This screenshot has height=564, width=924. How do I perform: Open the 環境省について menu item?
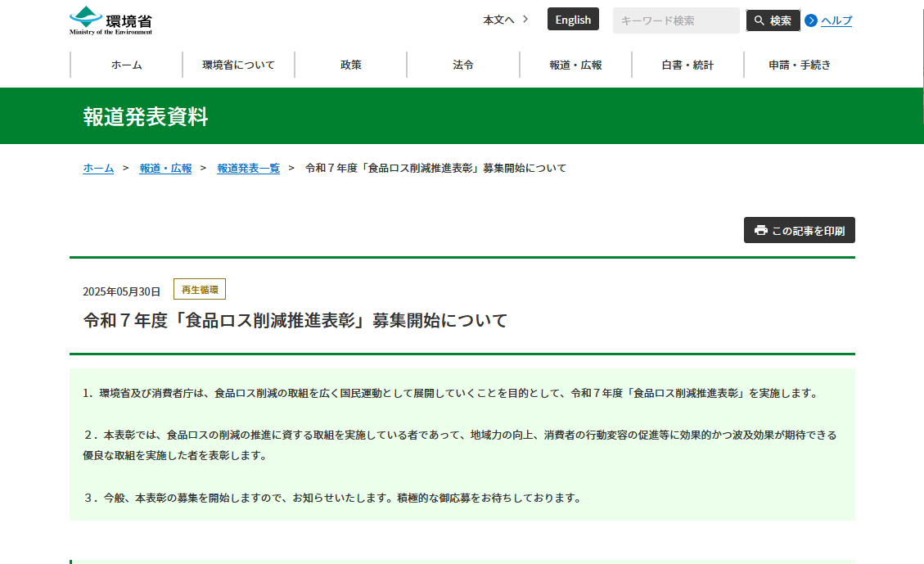point(239,65)
